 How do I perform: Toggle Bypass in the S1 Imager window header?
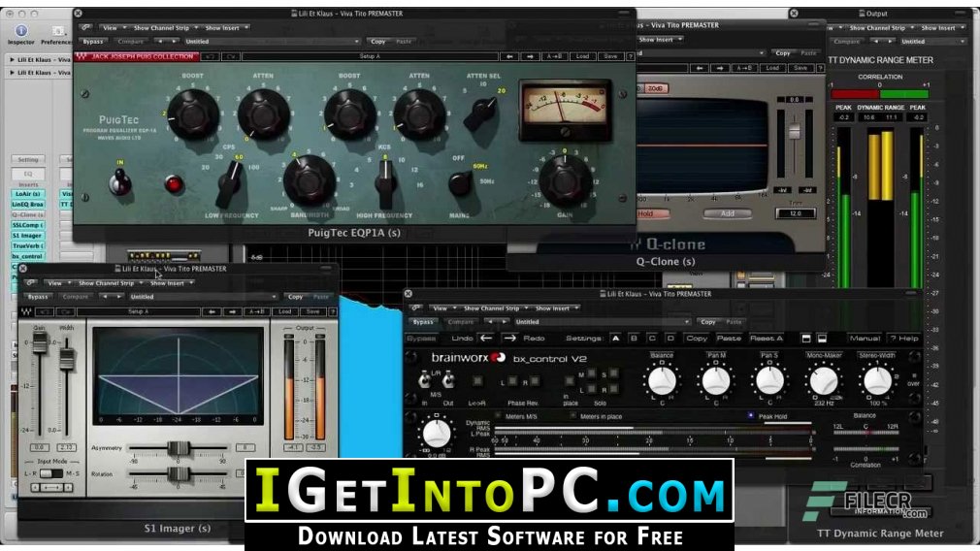pos(38,297)
